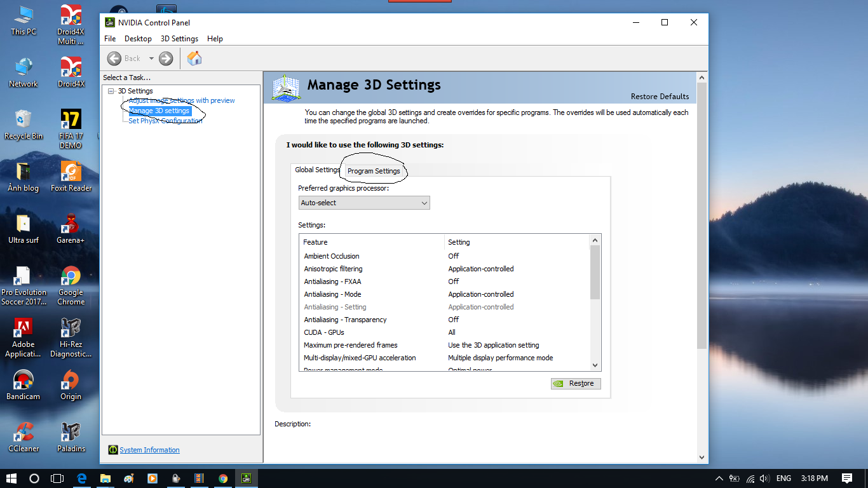Select Set PhysX Configuration task

[x=165, y=121]
